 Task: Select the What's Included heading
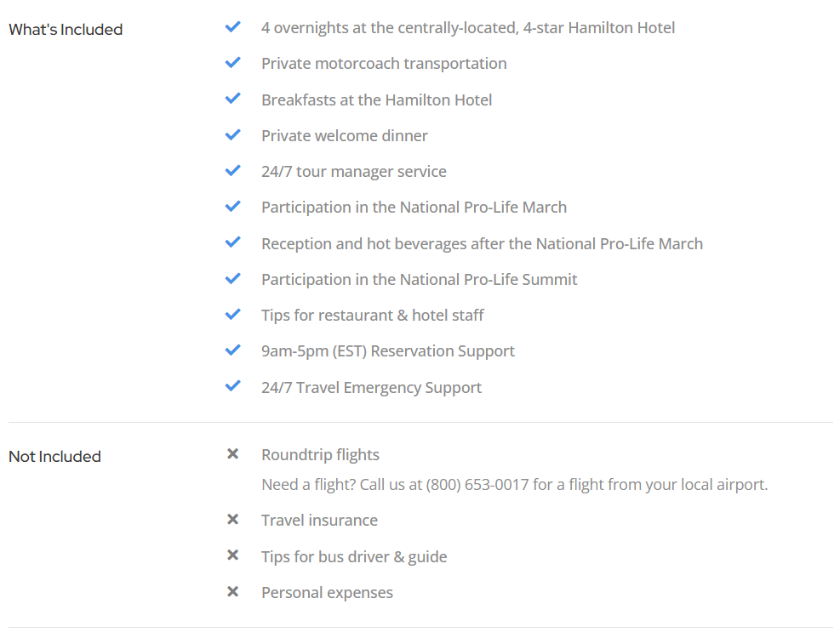pos(66,30)
